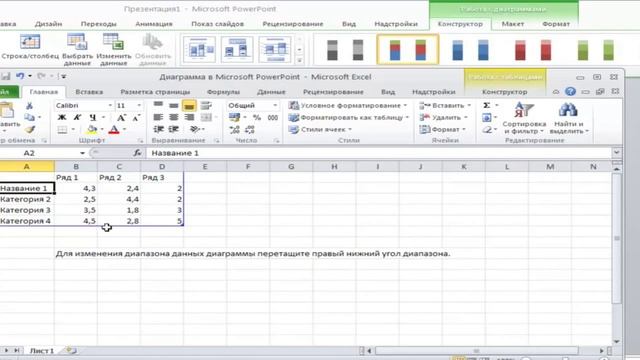Image resolution: width=640 pixels, height=360 pixels.
Task: Select red monochrome chart style
Action: [x=533, y=50]
